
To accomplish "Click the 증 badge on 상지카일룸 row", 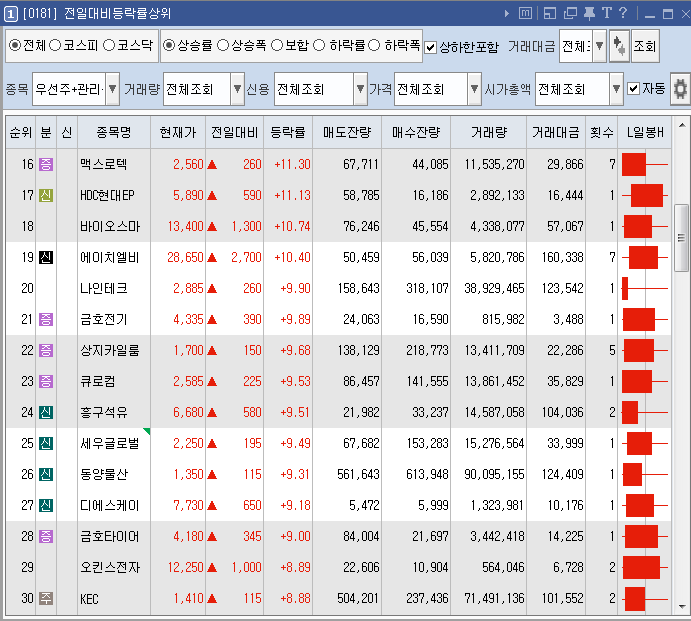I will pos(46,350).
